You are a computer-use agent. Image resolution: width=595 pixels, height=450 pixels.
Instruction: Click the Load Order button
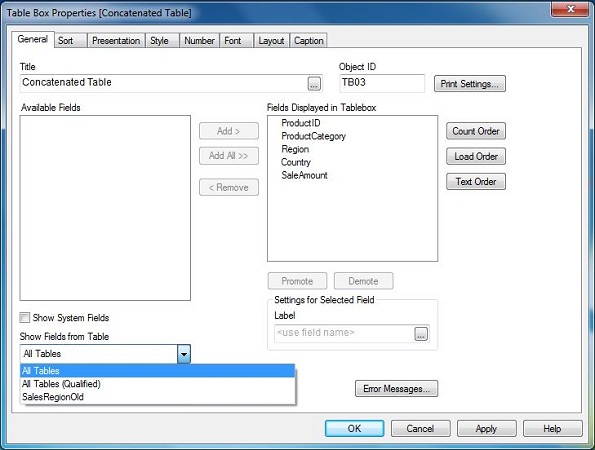(476, 156)
